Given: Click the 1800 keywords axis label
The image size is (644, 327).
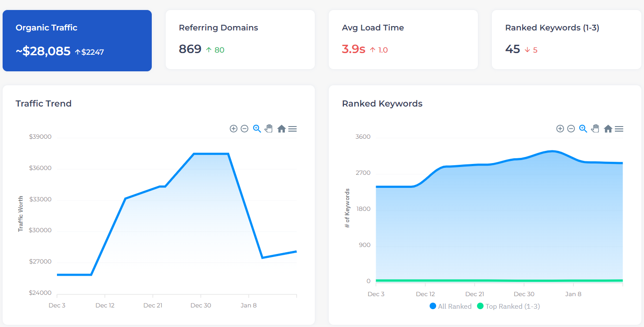Looking at the screenshot, I should (363, 209).
